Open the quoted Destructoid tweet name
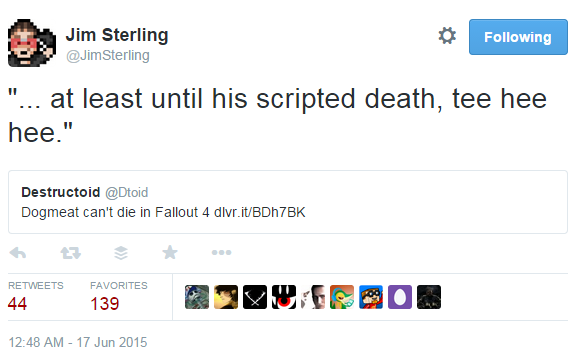 coord(61,192)
